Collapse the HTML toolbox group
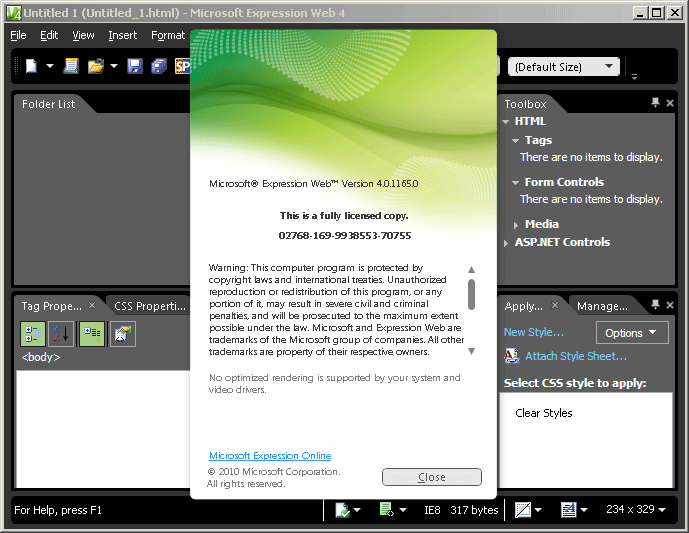689x533 pixels. pos(506,122)
